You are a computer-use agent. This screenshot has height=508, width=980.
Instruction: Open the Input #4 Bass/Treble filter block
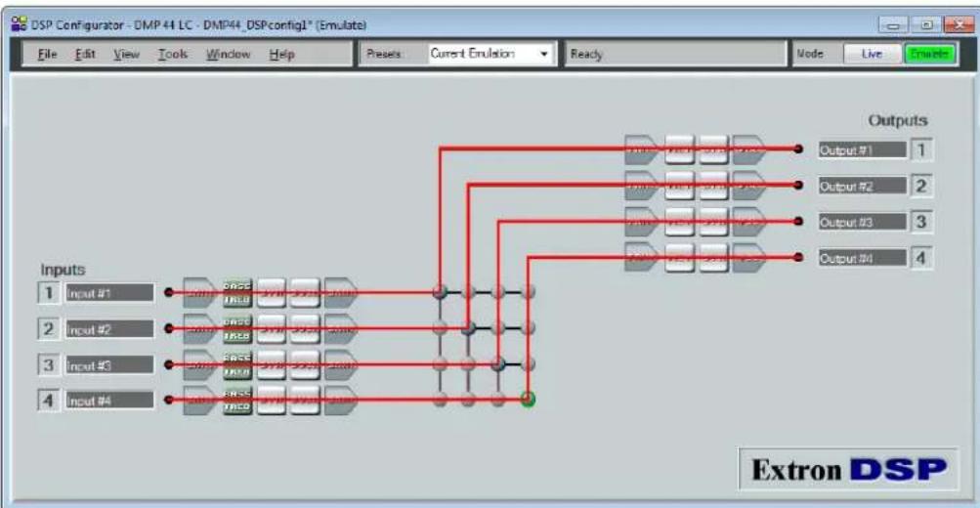[237, 400]
